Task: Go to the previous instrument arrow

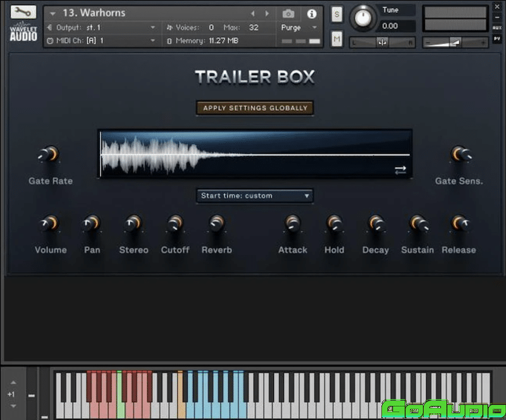Action: point(253,13)
